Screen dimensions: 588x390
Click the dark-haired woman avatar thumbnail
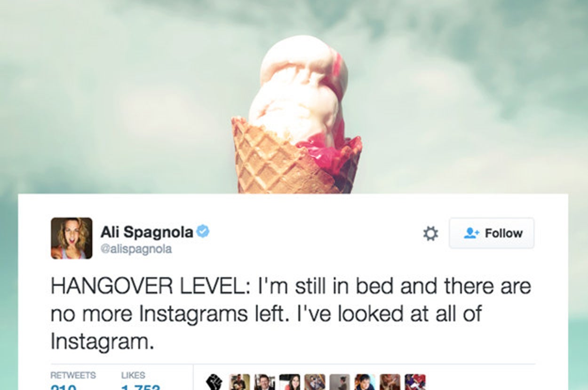tap(289, 382)
